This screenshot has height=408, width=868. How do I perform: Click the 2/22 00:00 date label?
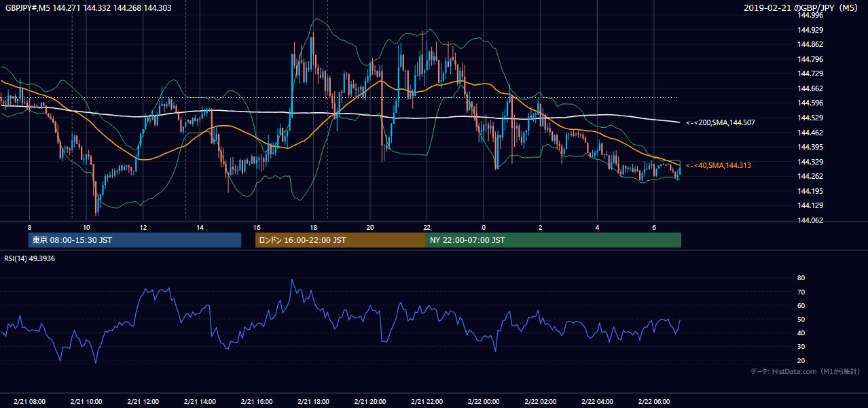point(484,402)
